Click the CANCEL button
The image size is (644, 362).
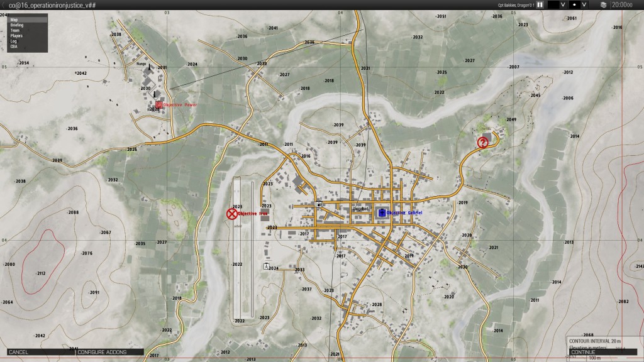tap(41, 352)
